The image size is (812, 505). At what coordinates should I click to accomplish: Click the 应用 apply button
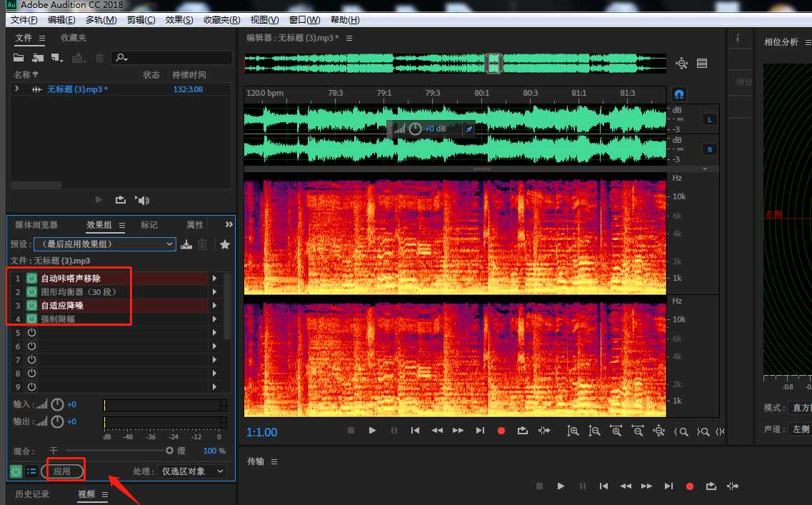coord(63,471)
